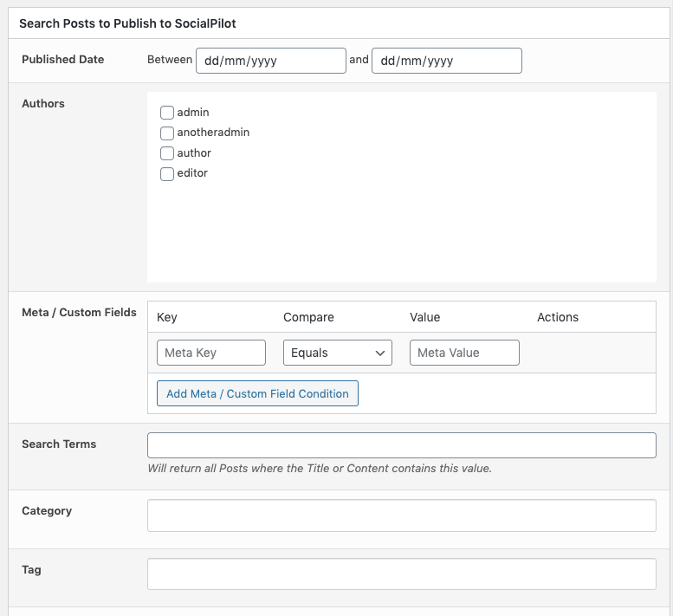Tick the anotheradmin author checkbox

(167, 133)
